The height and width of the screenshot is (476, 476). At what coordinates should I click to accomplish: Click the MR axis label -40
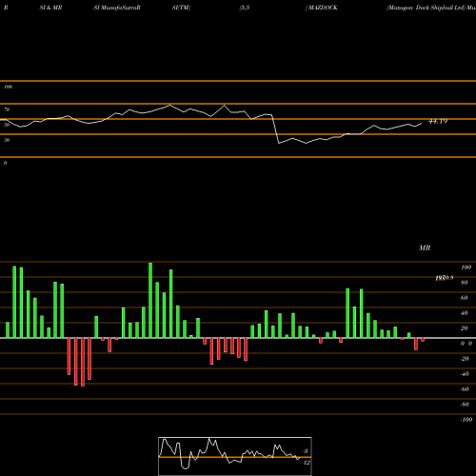(x=465, y=374)
